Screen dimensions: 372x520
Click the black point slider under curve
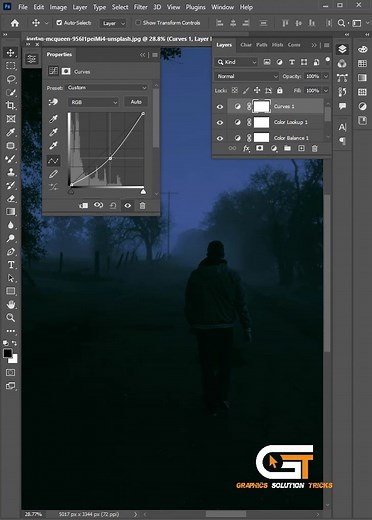click(x=71, y=192)
